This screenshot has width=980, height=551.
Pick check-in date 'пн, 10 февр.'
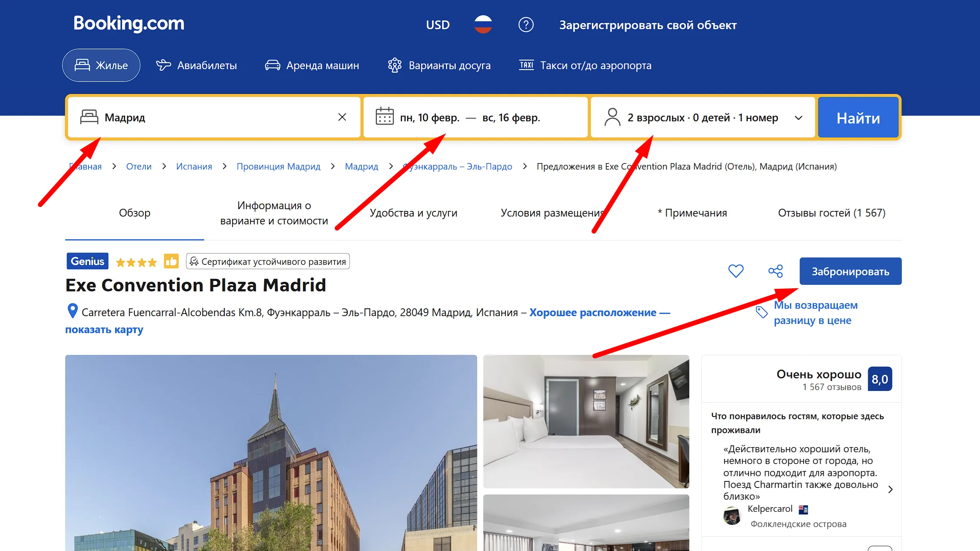coord(429,117)
